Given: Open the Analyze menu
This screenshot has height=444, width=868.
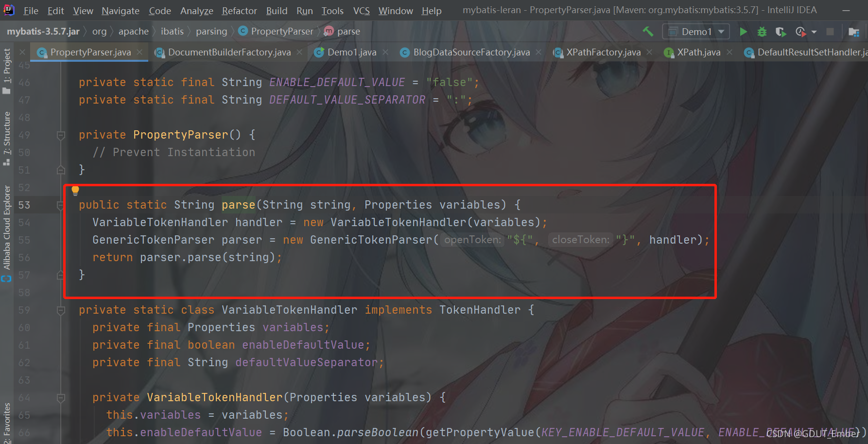Looking at the screenshot, I should tap(197, 11).
